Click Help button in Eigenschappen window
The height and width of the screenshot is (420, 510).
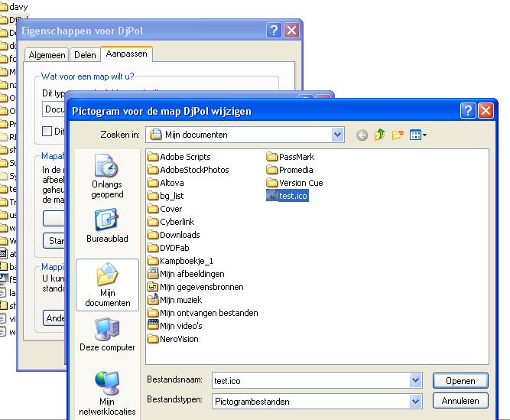click(274, 31)
